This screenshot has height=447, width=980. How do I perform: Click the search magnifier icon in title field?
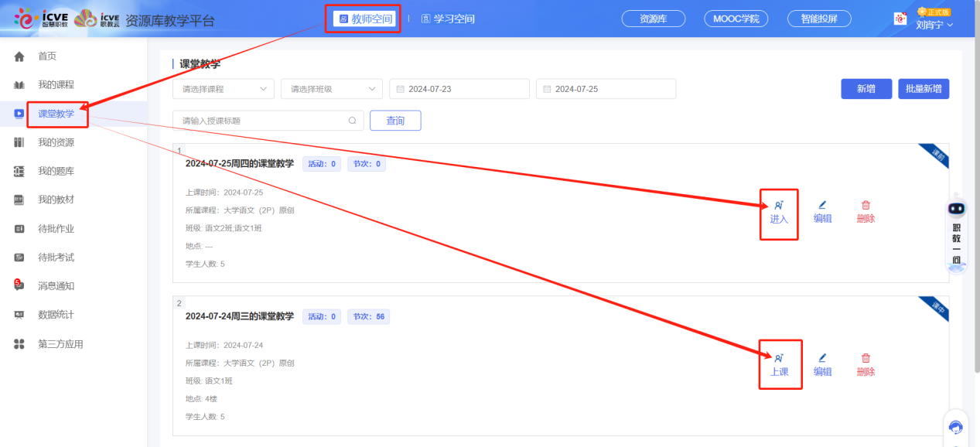pos(352,121)
